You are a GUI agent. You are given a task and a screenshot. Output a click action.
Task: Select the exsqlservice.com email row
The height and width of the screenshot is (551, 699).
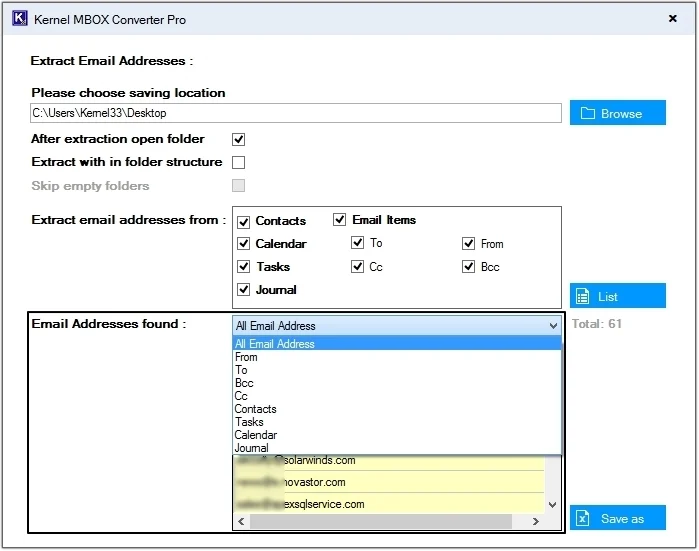point(389,504)
